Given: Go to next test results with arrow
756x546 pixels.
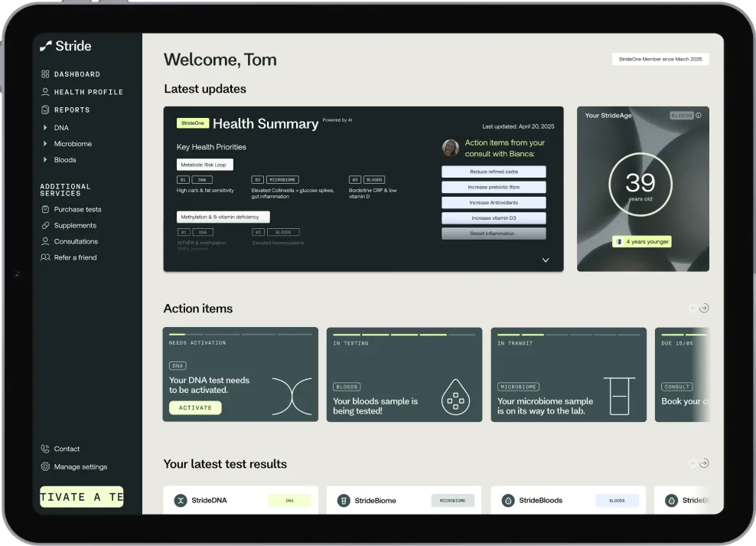Looking at the screenshot, I should tap(704, 463).
